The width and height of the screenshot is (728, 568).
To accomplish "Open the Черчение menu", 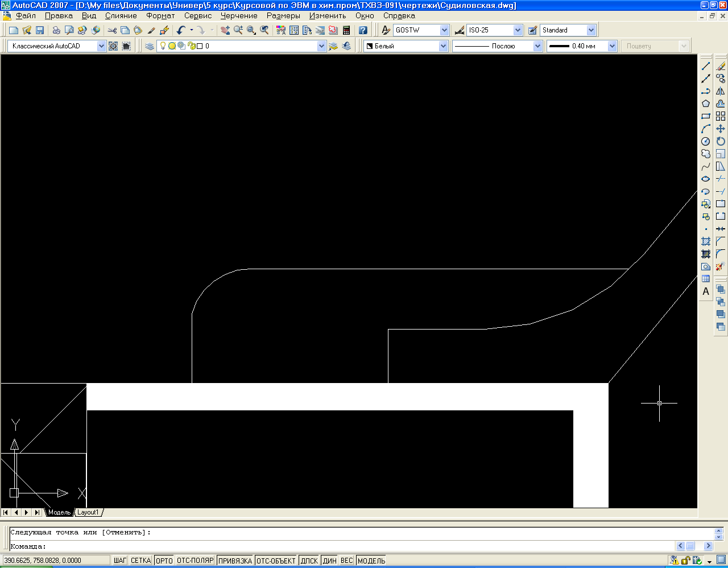I will point(239,16).
